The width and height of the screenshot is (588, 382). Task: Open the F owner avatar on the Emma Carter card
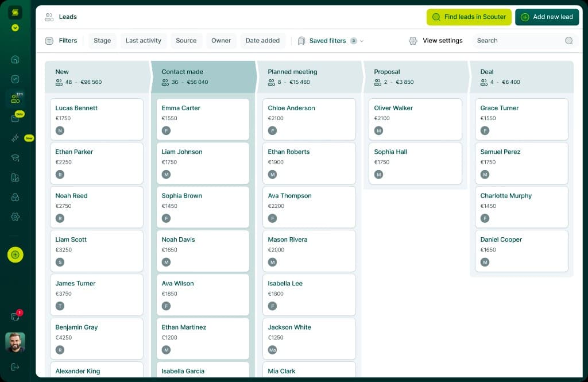[166, 130]
